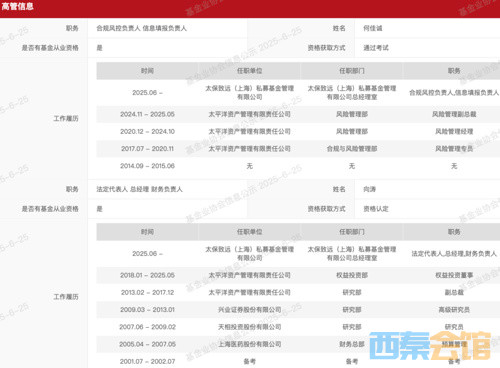The image size is (500, 368).
Task: Click 任职单位 header in 何佳诚's table
Action: point(249,71)
